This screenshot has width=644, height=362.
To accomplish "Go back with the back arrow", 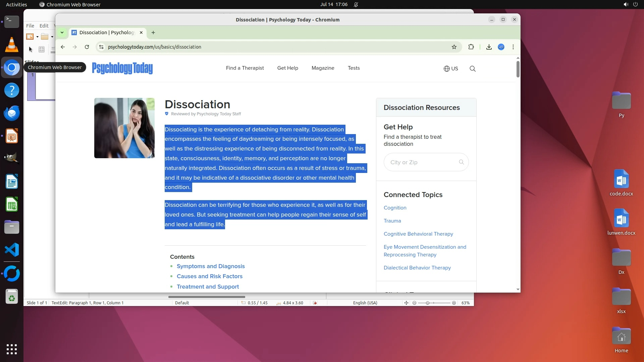I will (x=63, y=47).
